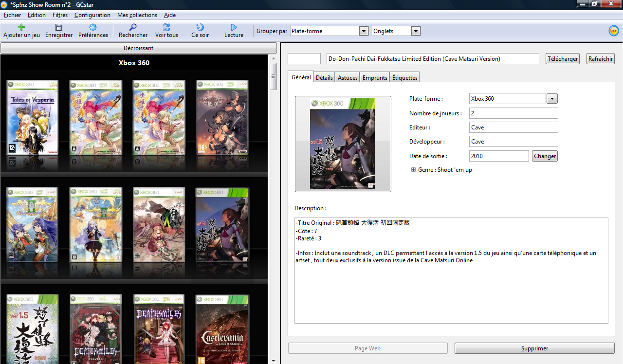
Task: Open the Grouper par Plate-forme dropdown
Action: tap(364, 31)
